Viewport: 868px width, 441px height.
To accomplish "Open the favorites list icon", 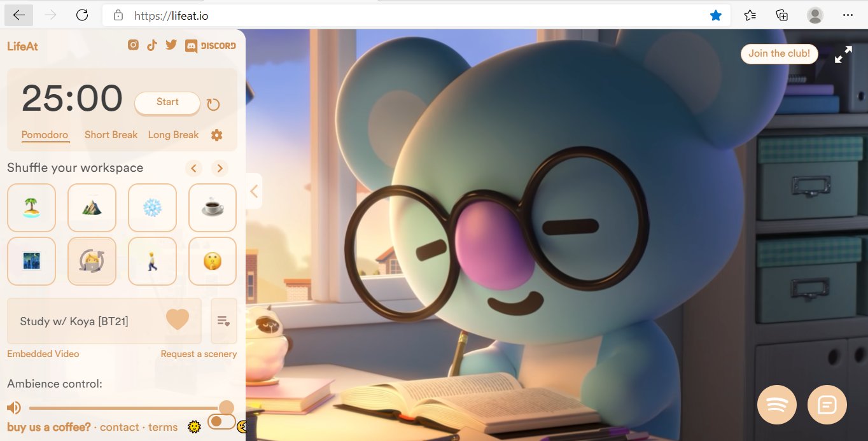I will (223, 321).
